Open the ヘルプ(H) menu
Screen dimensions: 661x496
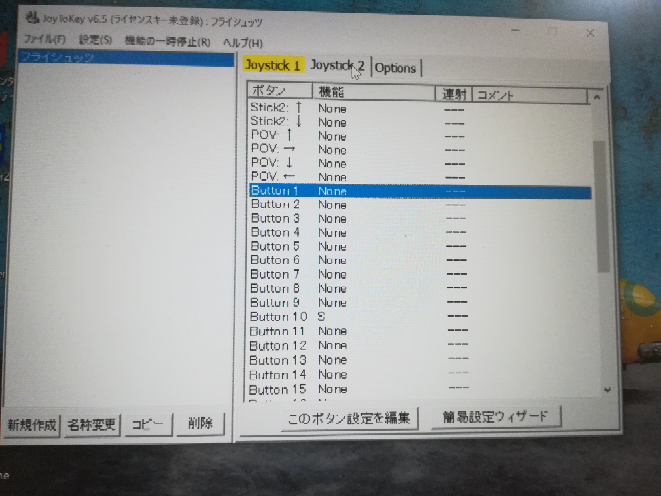pos(243,43)
